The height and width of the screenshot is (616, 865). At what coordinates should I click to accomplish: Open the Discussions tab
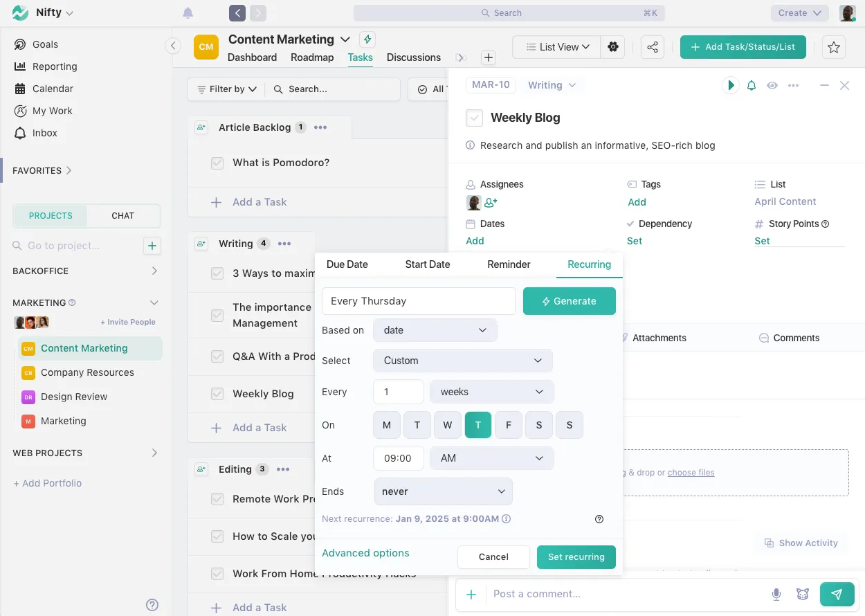413,57
